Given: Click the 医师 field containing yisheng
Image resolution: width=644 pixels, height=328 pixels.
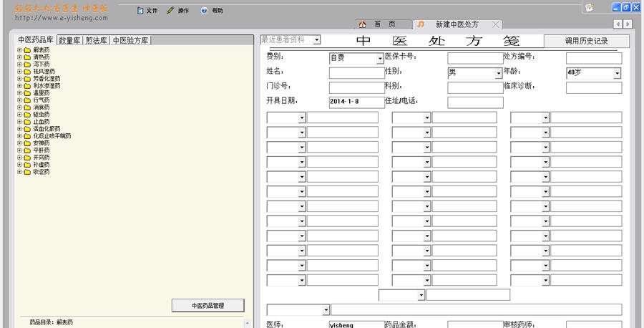Looking at the screenshot, I should pos(357,324).
